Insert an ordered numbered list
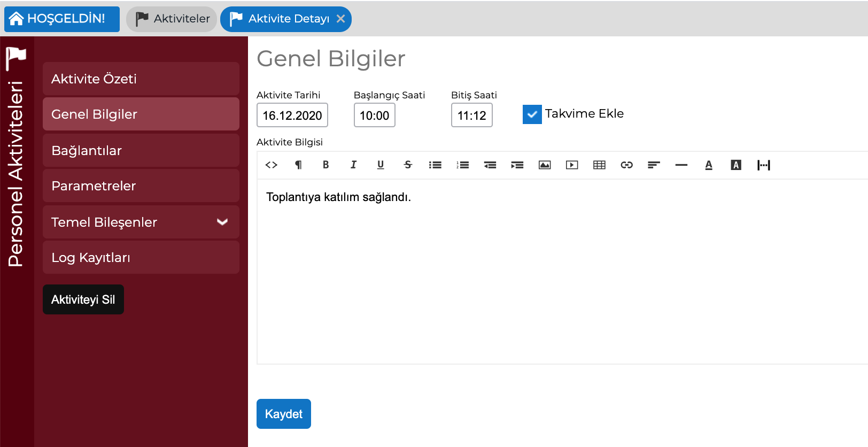 (462, 165)
